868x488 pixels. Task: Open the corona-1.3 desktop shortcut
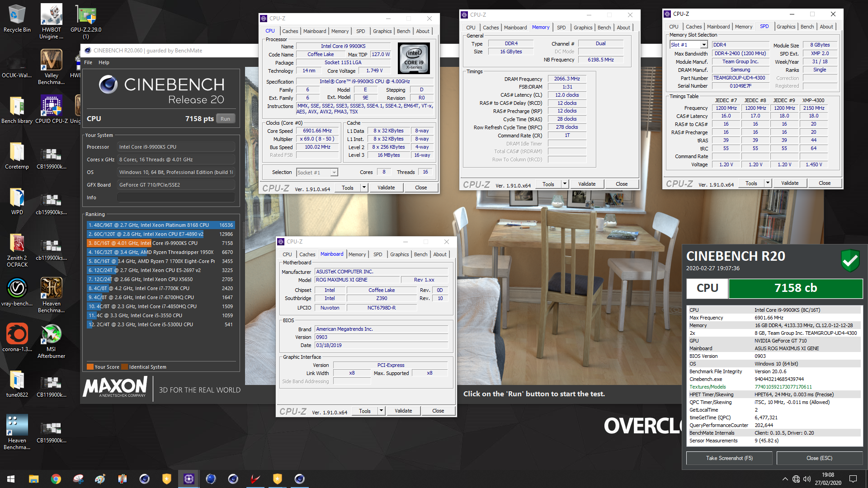(17, 338)
